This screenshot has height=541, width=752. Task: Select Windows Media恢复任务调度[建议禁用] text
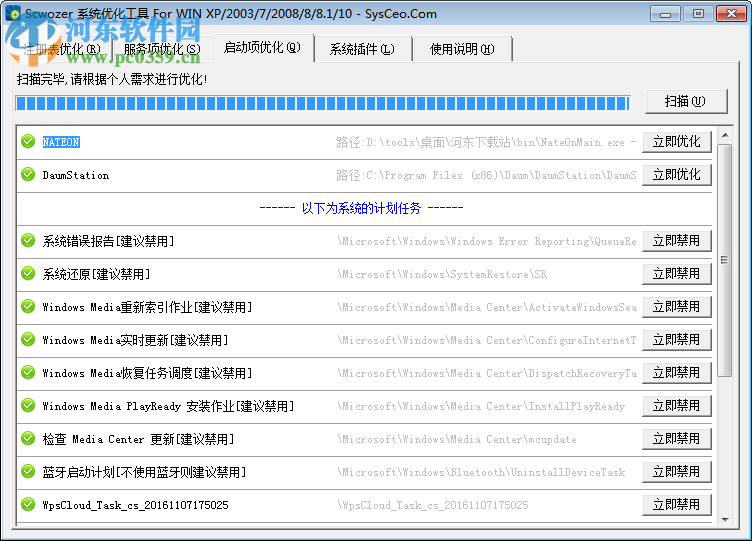[147, 373]
